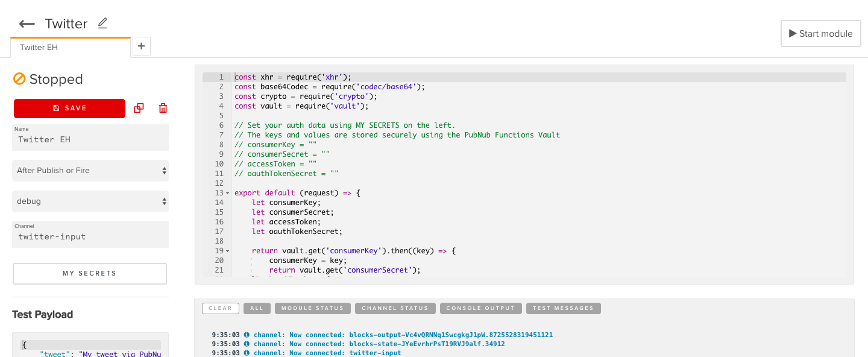The height and width of the screenshot is (357, 868).
Task: Click the PubNub Functions Vault comment line
Action: [397, 135]
